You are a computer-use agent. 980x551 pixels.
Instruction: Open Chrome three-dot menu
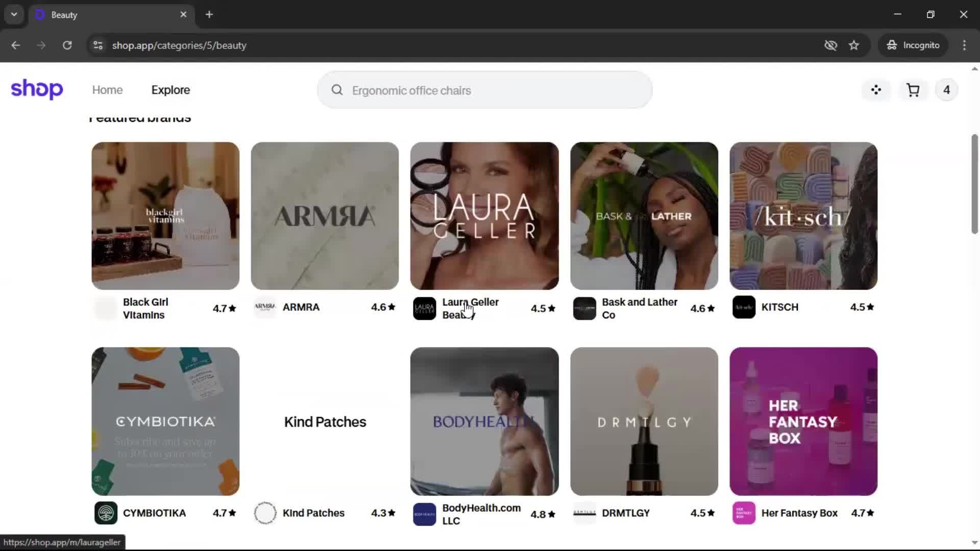click(x=964, y=45)
